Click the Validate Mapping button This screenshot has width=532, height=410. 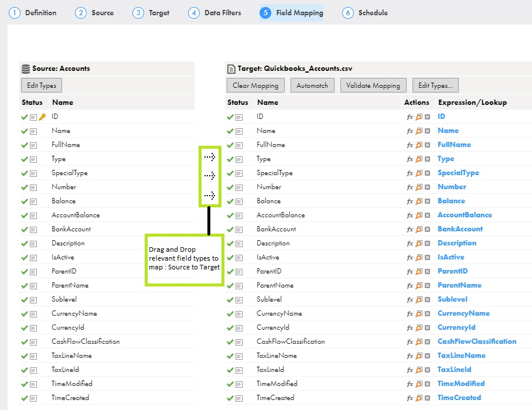[x=373, y=86]
